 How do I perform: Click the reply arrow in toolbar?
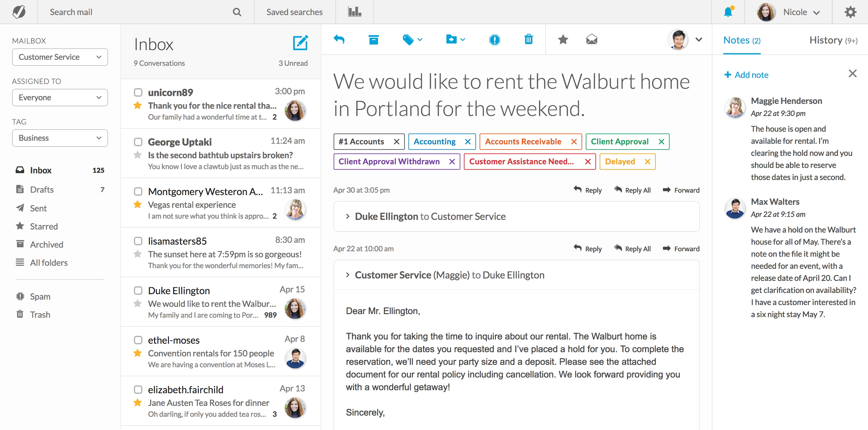click(339, 40)
